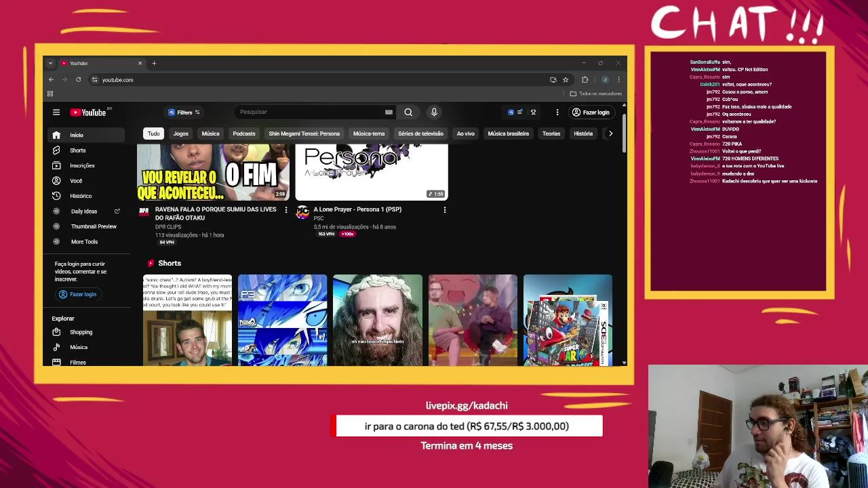Open the Thumbnail Preview sidebar entry

(x=87, y=226)
